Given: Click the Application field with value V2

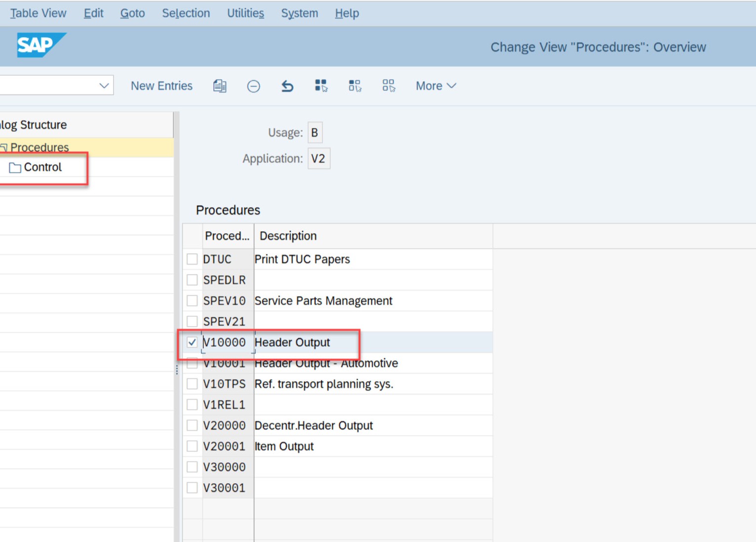Looking at the screenshot, I should tap(318, 159).
